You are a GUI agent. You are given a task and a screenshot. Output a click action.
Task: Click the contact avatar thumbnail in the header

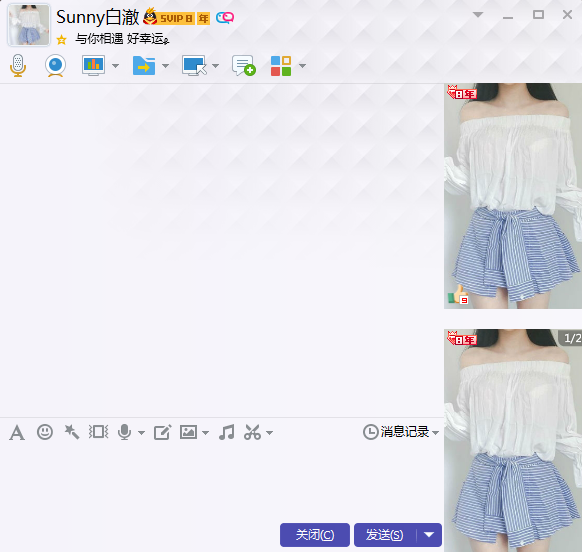(x=29, y=25)
